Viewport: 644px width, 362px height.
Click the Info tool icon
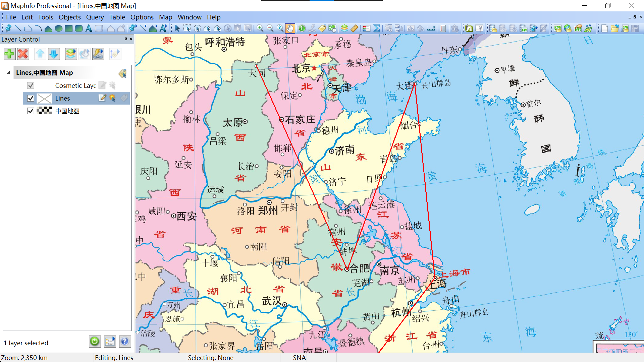click(x=302, y=28)
